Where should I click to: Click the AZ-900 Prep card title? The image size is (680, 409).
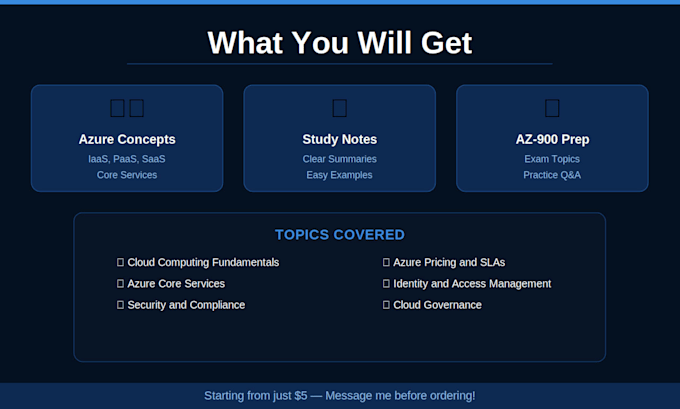tap(552, 139)
